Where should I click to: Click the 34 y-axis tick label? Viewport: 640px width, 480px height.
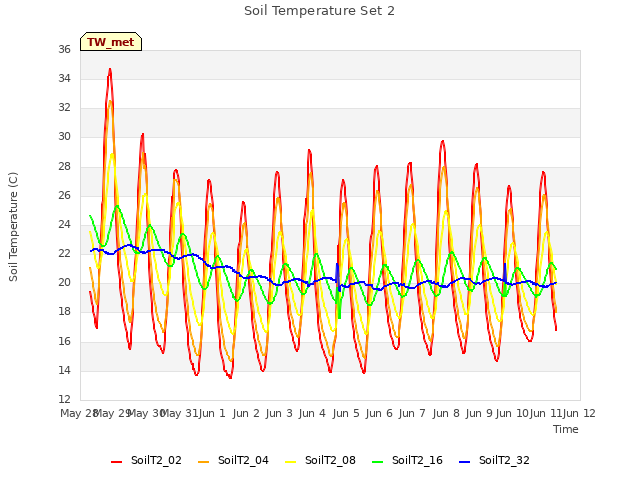tap(64, 78)
